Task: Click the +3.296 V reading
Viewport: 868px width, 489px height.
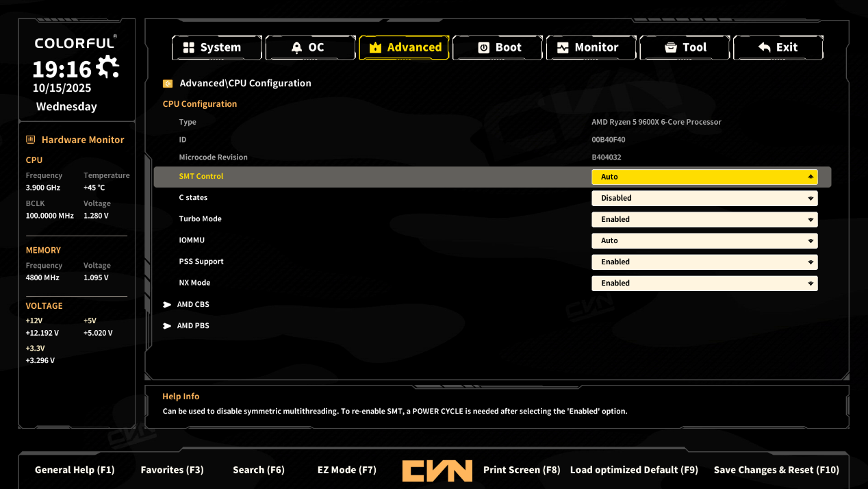Action: coord(40,361)
